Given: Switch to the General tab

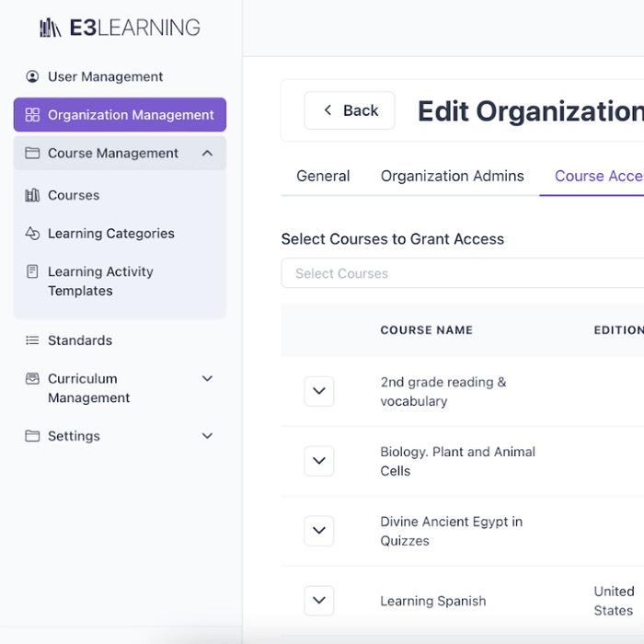Looking at the screenshot, I should (323, 176).
